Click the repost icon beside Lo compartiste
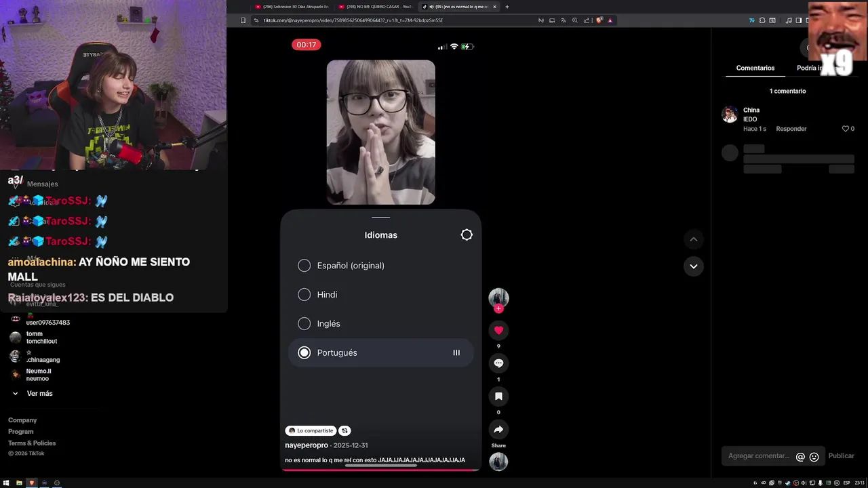Viewport: 868px width, 488px height. pos(344,430)
